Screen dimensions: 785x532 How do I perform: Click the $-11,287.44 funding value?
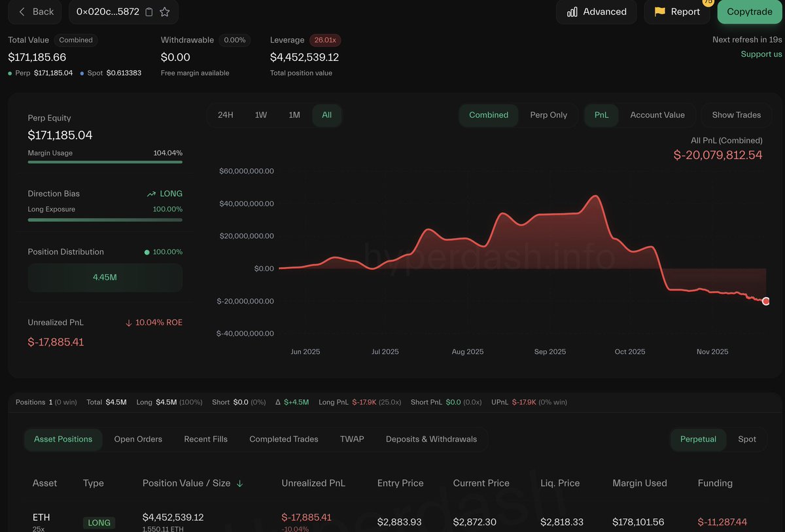[x=723, y=522]
